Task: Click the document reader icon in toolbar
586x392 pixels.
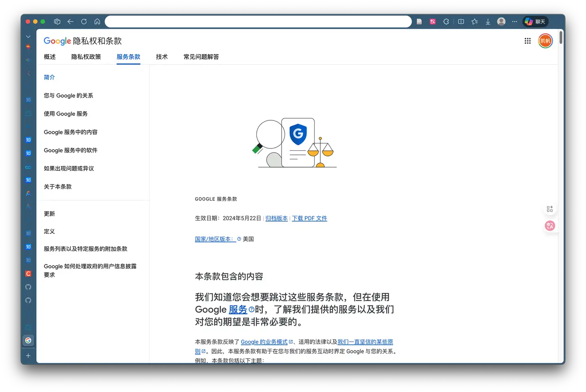Action: click(419, 22)
